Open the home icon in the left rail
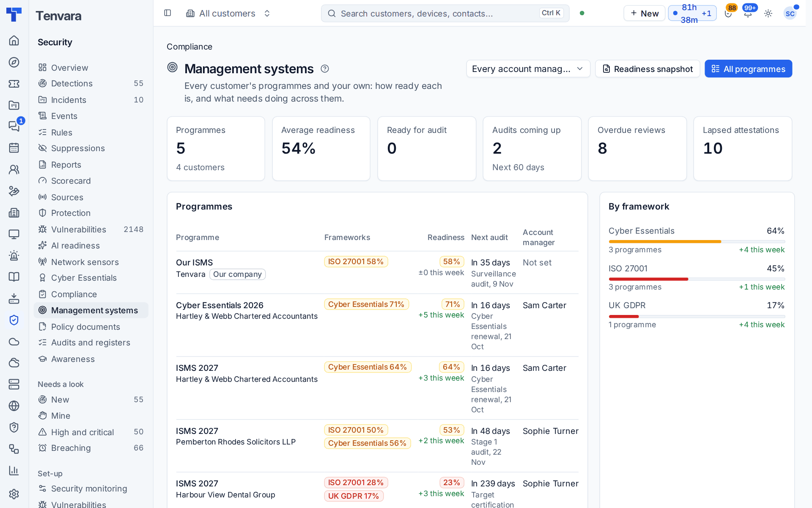The width and height of the screenshot is (812, 508). 14,41
